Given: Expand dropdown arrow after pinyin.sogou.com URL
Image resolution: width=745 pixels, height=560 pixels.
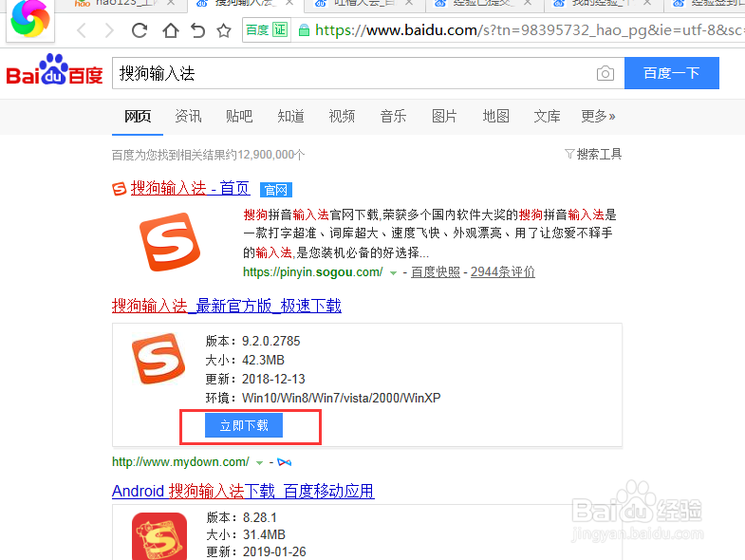Looking at the screenshot, I should (393, 272).
